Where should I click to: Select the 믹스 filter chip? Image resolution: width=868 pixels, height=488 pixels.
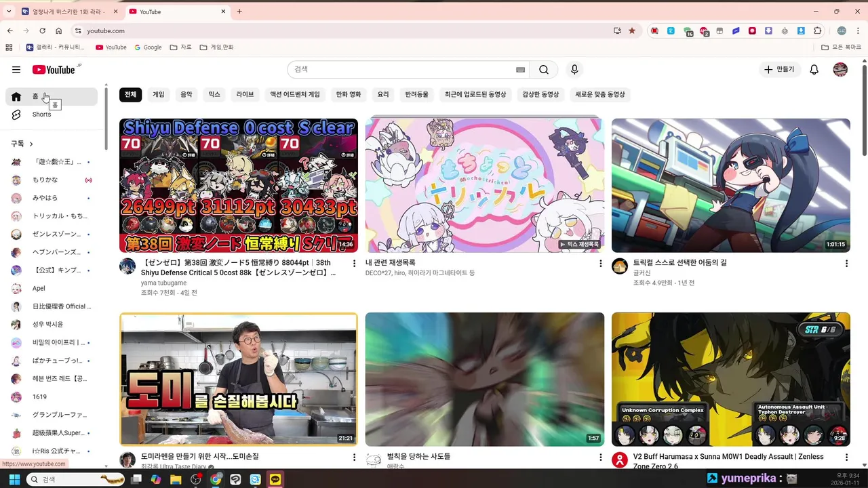[x=214, y=95]
